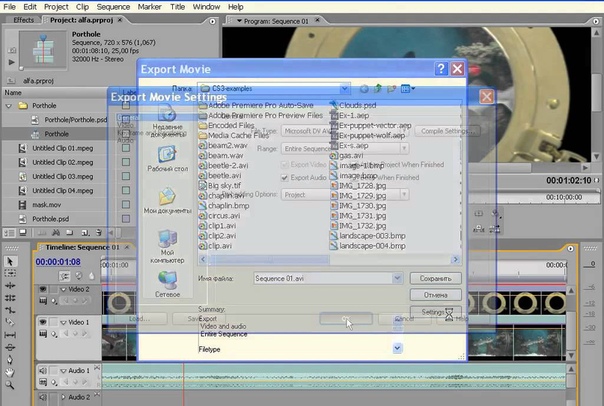
Task: Toggle Video 2 track eye visibility
Action: tap(42, 289)
